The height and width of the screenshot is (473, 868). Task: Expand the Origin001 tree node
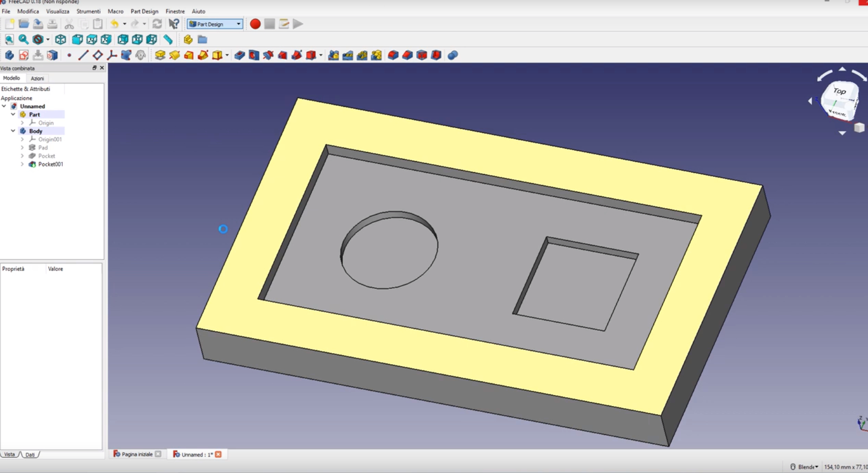(22, 139)
